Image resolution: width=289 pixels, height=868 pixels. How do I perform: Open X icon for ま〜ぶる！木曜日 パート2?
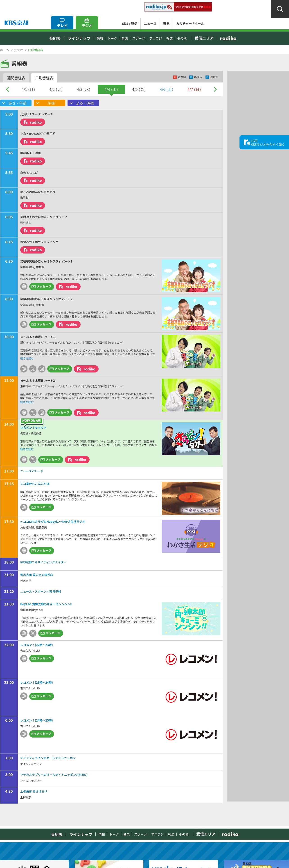(33, 412)
